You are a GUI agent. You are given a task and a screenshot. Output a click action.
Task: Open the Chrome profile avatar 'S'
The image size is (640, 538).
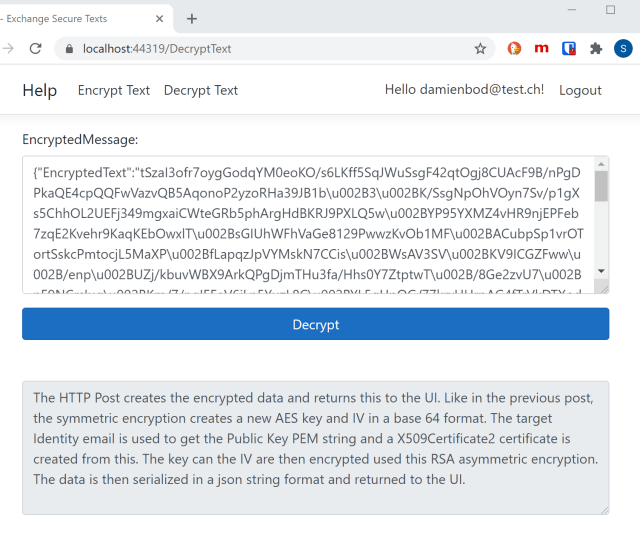[x=623, y=48]
